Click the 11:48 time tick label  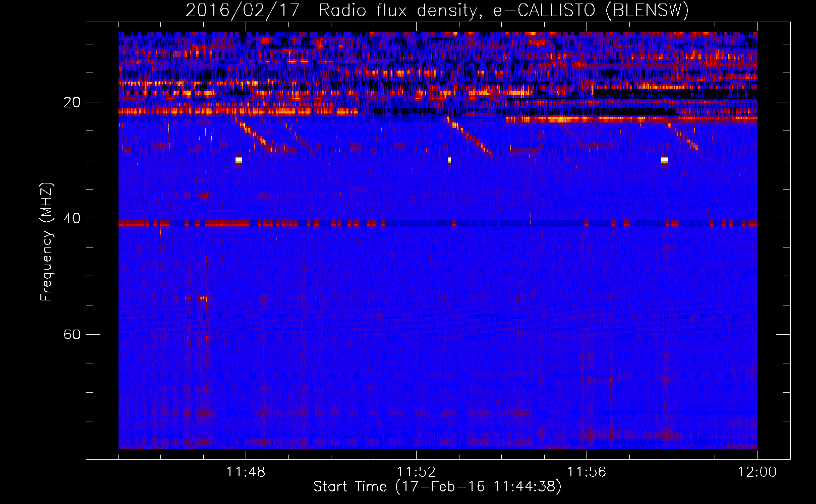(x=246, y=472)
